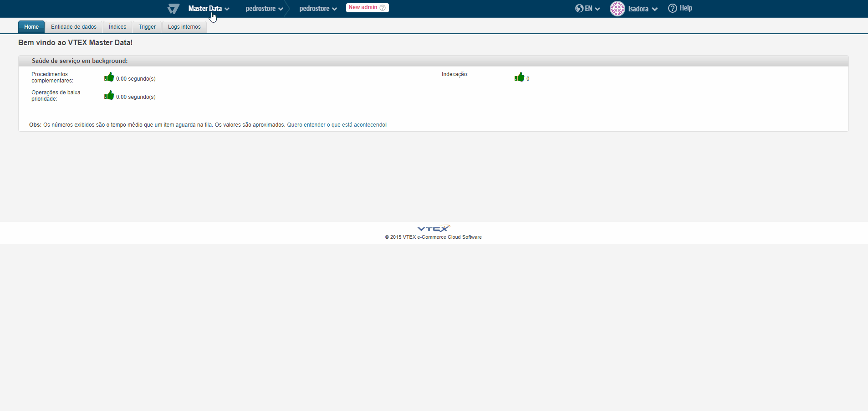Click the thumbs-up icon next to Indexação
Screen dimensions: 868x411
coord(519,77)
